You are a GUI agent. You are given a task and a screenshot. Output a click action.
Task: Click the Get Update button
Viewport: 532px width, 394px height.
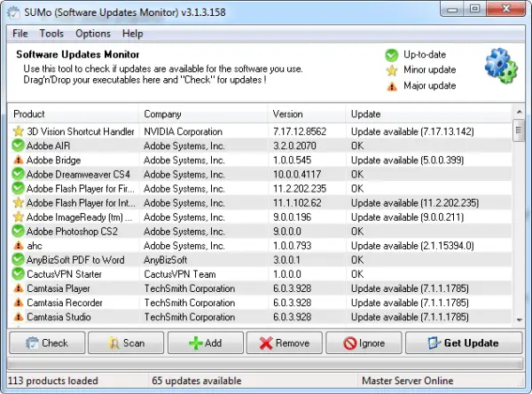point(464,343)
